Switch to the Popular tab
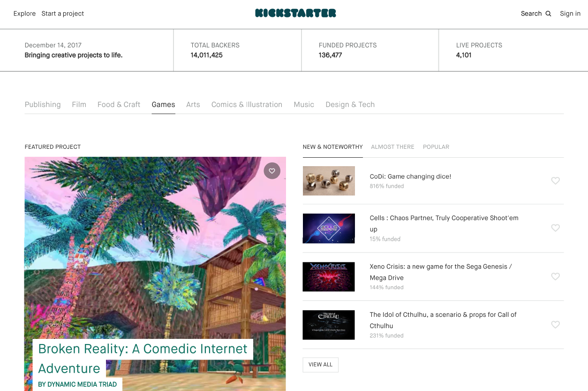 tap(436, 147)
